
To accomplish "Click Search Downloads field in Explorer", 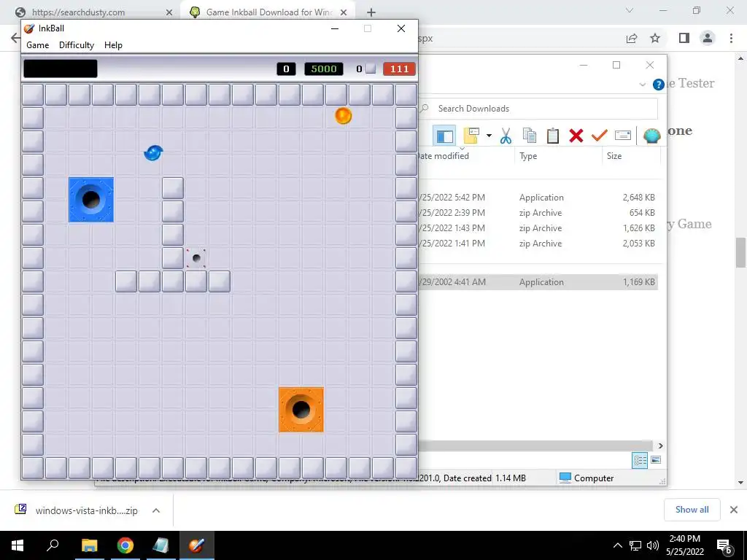I will point(538,109).
